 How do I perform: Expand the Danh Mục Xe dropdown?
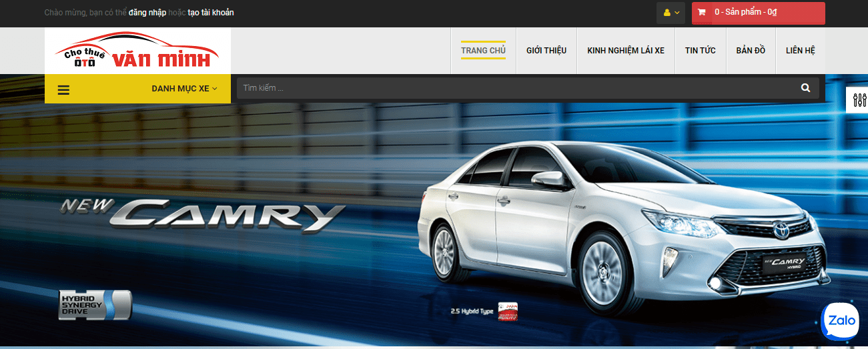pos(184,89)
